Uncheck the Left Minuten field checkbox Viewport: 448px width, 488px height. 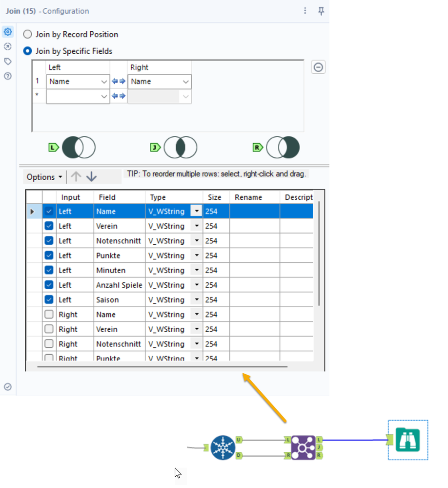coord(49,270)
